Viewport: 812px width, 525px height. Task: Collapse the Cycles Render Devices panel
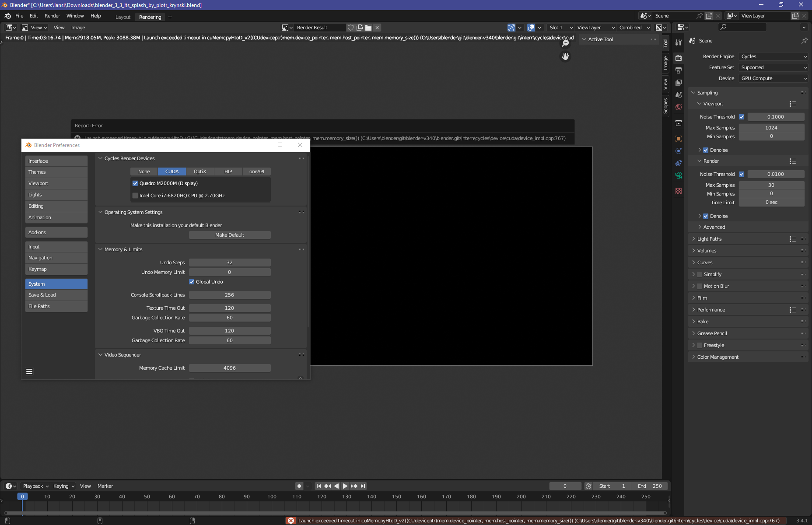tap(129, 158)
